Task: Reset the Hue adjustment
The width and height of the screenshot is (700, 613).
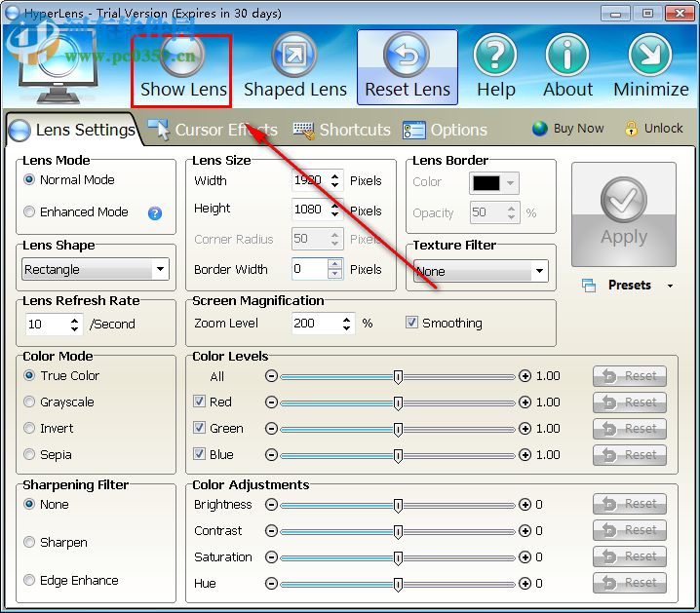Action: point(630,583)
